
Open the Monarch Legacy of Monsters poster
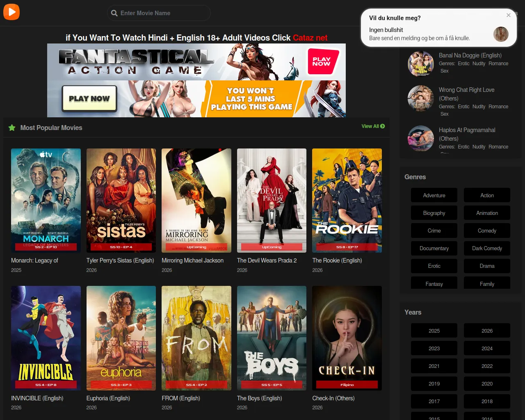[46, 201]
